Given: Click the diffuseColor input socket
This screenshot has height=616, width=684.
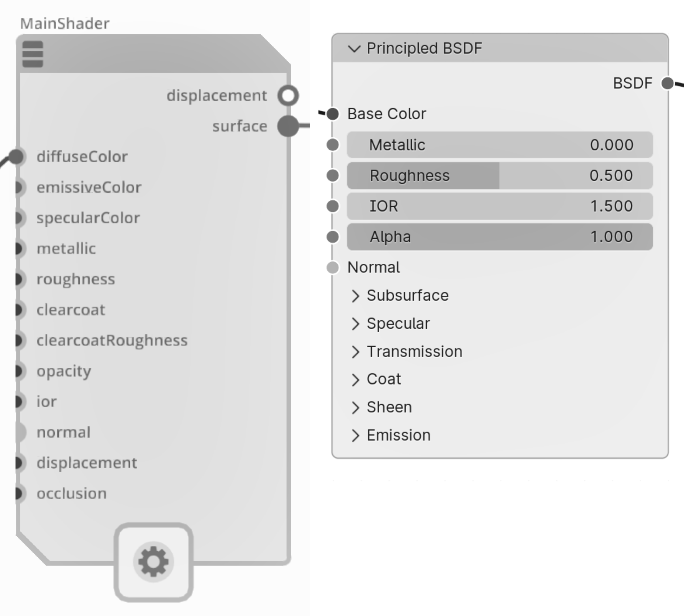Looking at the screenshot, I should pyautogui.click(x=17, y=157).
